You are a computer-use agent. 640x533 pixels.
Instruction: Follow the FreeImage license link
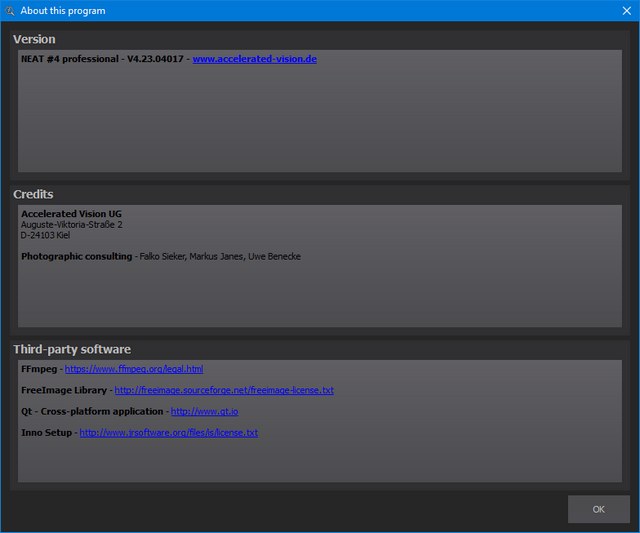click(x=224, y=390)
